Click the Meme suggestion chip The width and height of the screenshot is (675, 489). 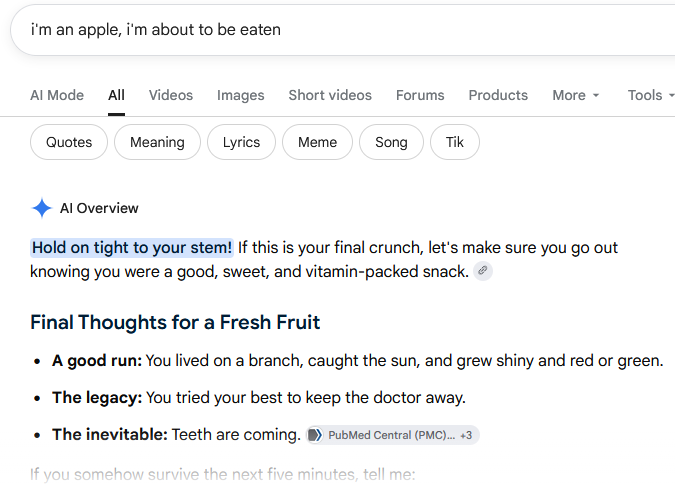click(317, 142)
